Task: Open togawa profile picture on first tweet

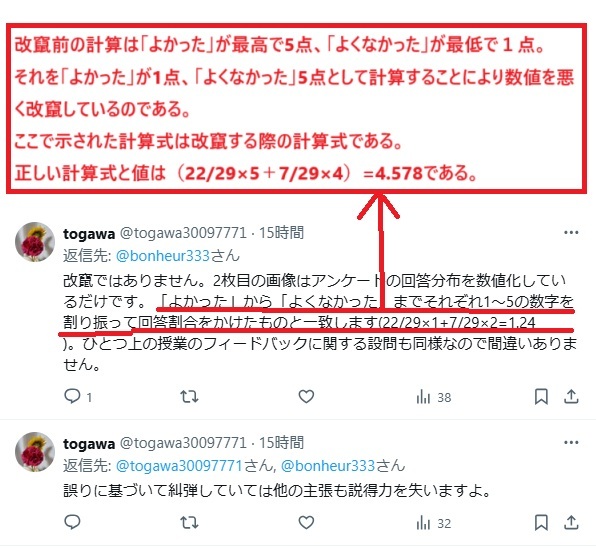Action: pos(35,242)
